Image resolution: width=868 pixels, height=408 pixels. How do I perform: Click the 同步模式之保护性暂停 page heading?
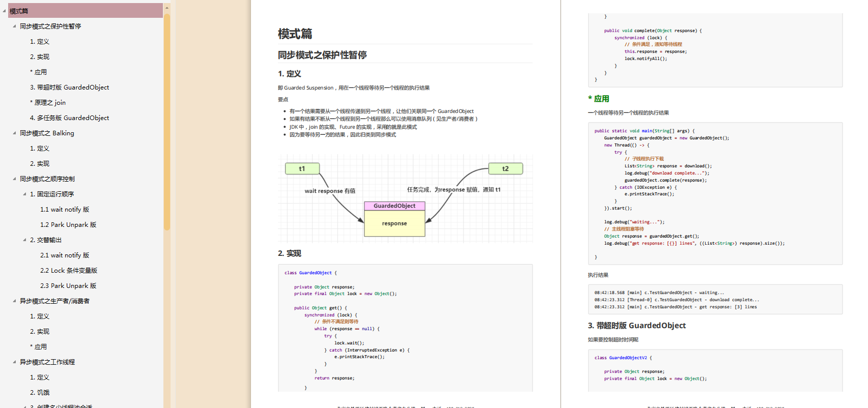coord(322,55)
